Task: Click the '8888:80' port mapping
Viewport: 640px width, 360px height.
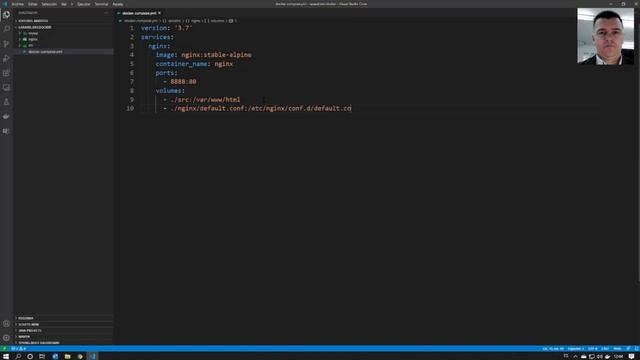Action: (183, 82)
